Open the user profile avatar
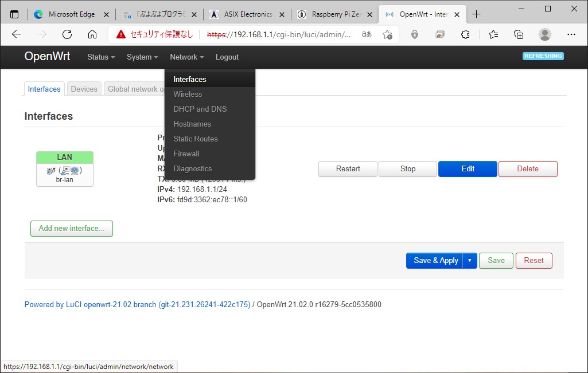This screenshot has width=588, height=373. [545, 34]
